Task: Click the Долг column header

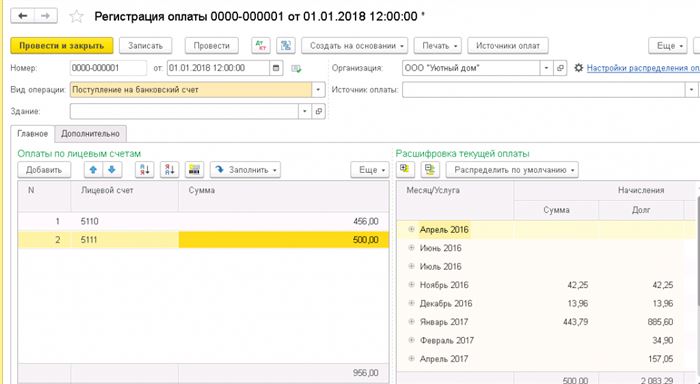Action: 641,210
